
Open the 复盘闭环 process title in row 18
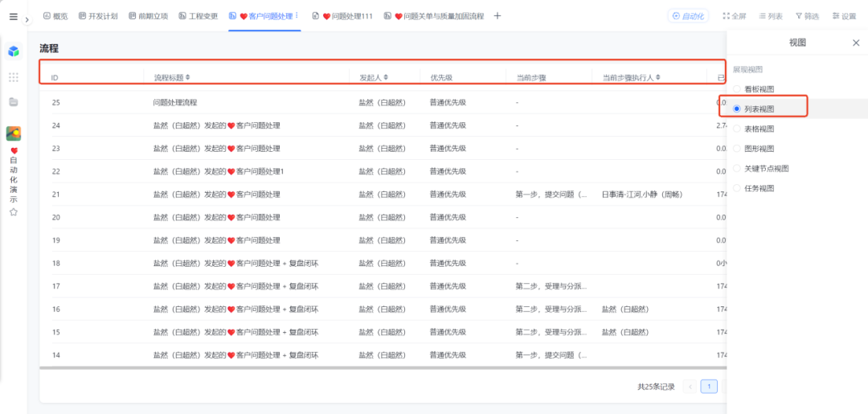(x=235, y=264)
